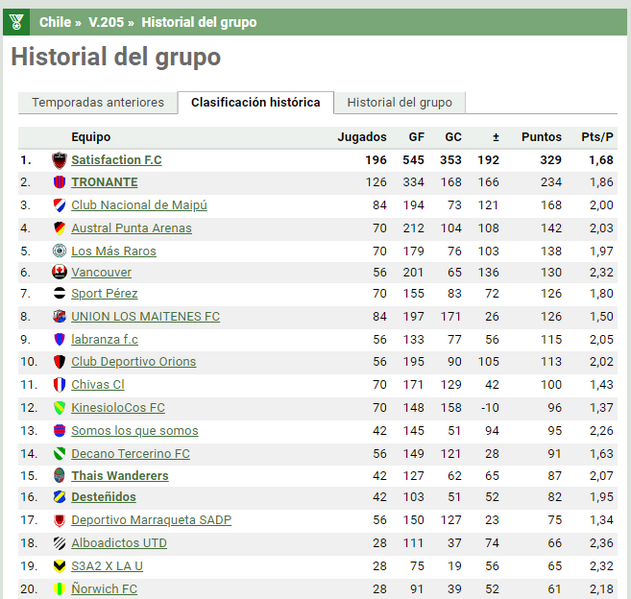
Task: Click Sport Pérez striped crest icon
Action: click(59, 293)
